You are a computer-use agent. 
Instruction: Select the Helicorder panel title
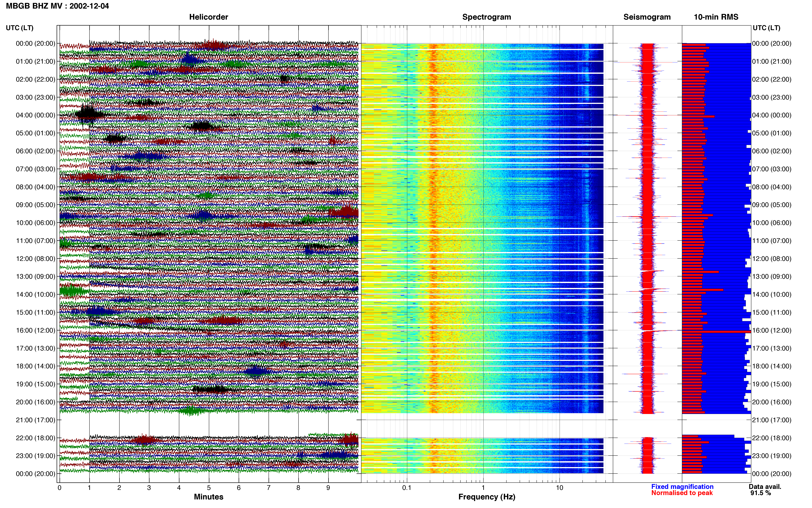point(209,17)
